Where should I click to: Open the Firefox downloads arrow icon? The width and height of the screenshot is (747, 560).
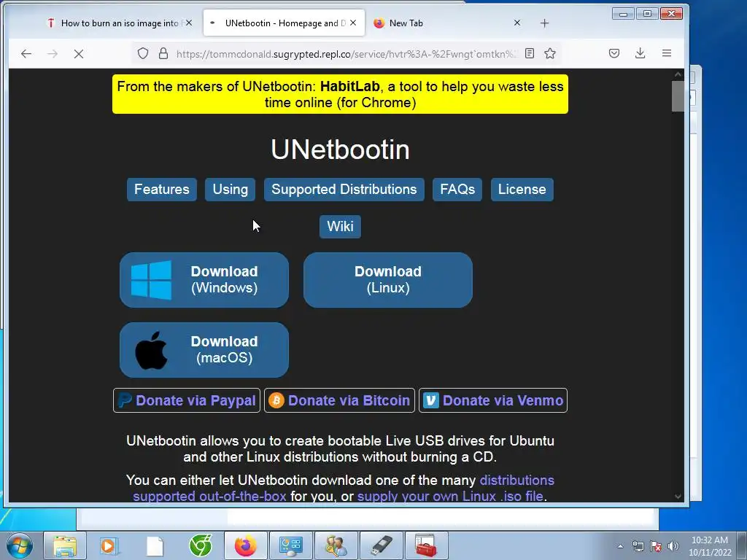(x=640, y=53)
